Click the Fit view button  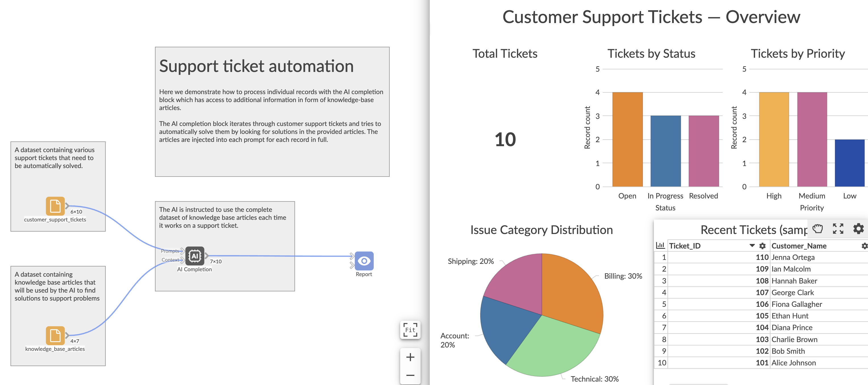point(410,330)
